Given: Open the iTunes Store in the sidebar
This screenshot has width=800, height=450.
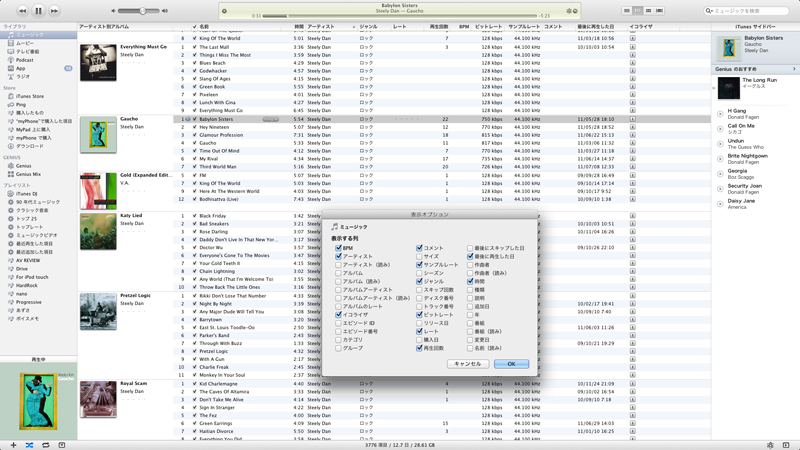Looking at the screenshot, I should 29,97.
